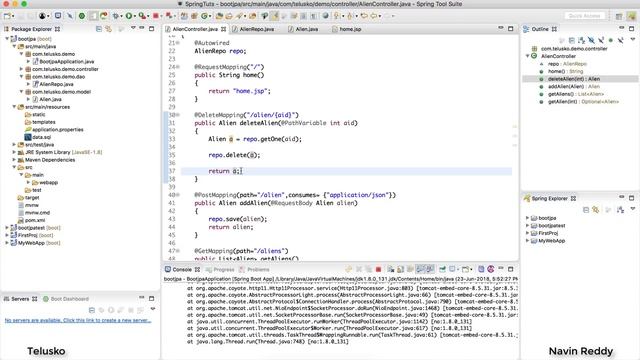Click the Quick Access search field
Image resolution: width=640 pixels, height=360 pixels.
click(x=584, y=16)
